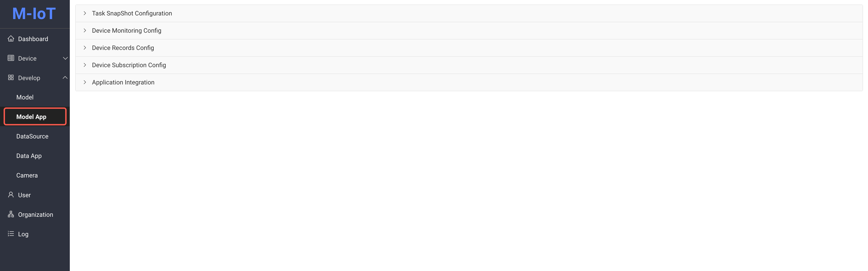Collapse the Develop submenu arrow

click(65, 78)
